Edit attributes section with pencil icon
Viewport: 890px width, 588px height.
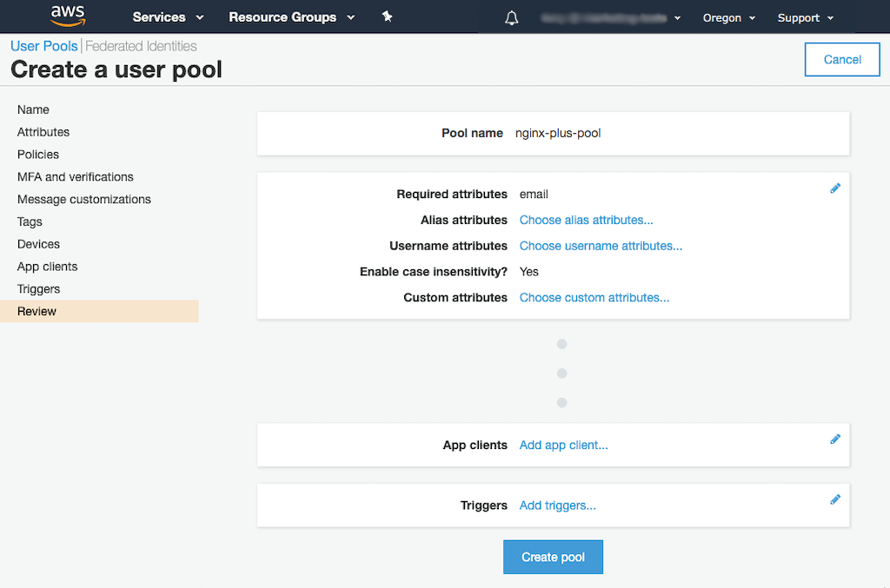[835, 188]
